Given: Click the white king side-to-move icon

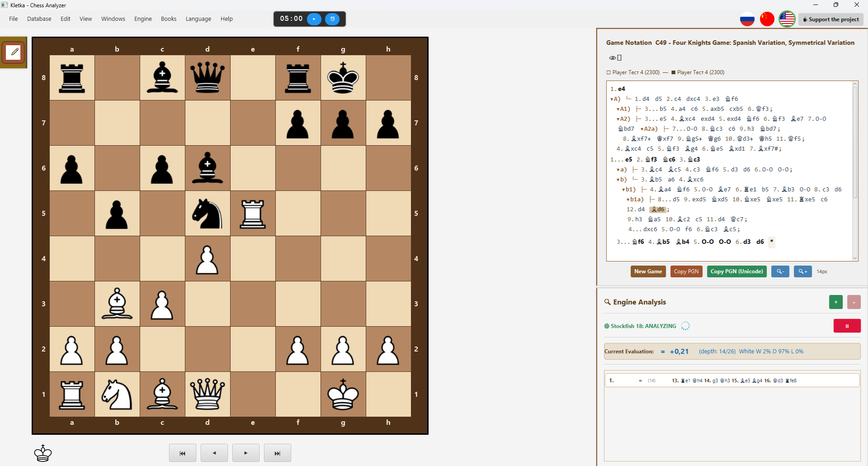Looking at the screenshot, I should pyautogui.click(x=43, y=453).
